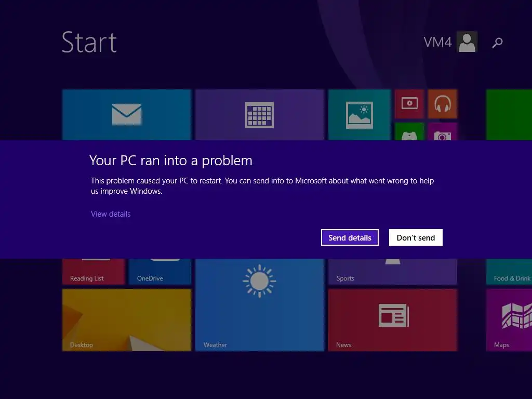Viewport: 532px width, 399px height.
Task: Open the Desktop tile
Action: [127, 320]
